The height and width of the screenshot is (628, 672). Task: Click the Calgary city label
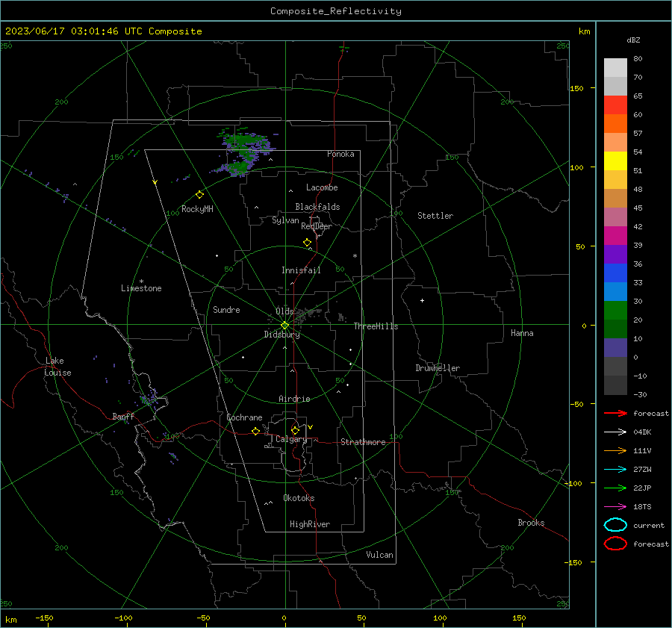point(291,439)
